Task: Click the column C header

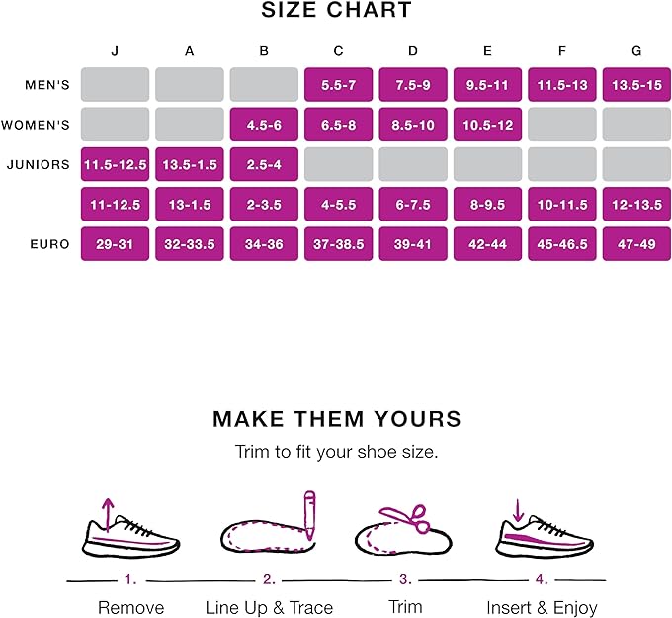Action: click(339, 49)
